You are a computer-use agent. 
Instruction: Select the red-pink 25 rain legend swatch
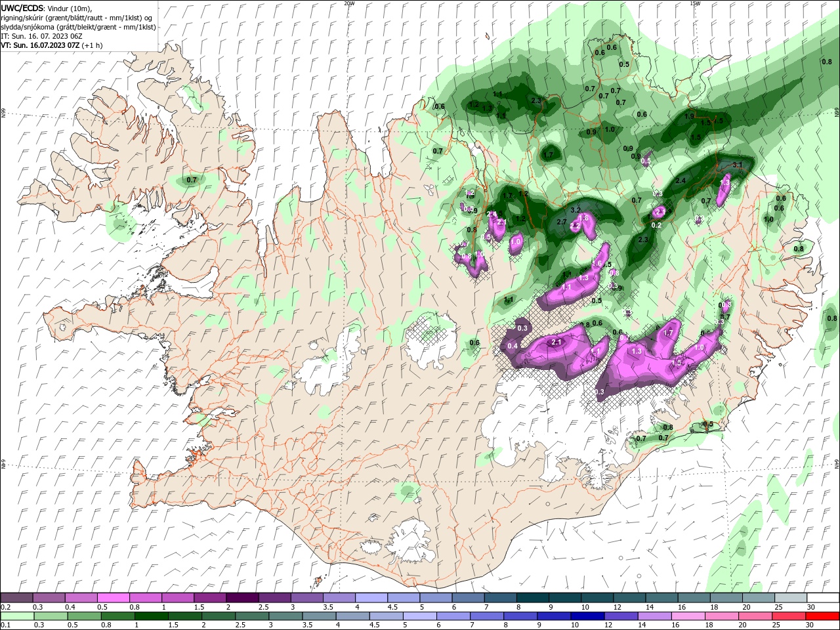(789, 616)
